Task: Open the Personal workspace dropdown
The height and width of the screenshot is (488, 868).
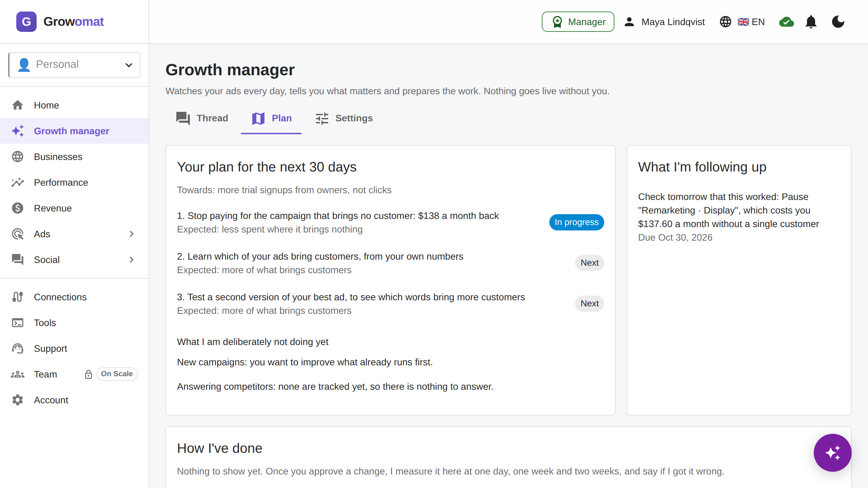Action: coord(74,65)
